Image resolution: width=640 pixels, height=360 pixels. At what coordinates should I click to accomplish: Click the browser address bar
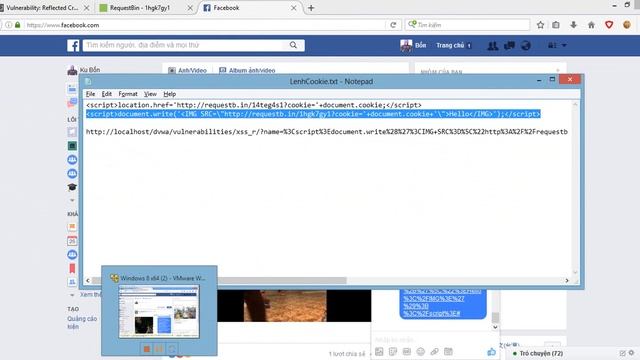point(204,25)
